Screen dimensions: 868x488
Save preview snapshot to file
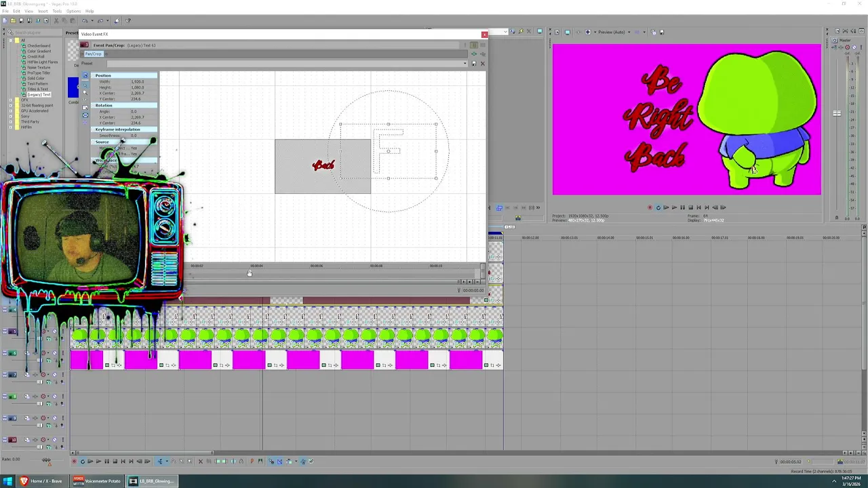click(662, 32)
